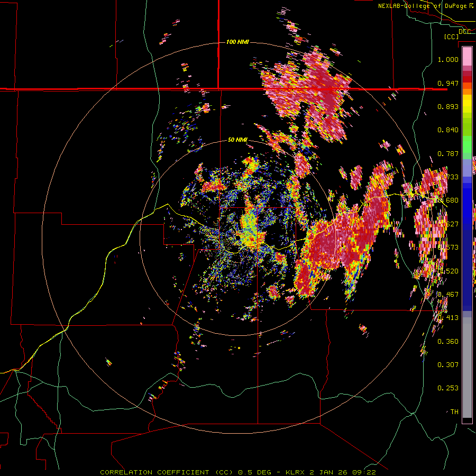The width and height of the screenshot is (476, 476).
Task: Select the 0.253 scale label
Action: (x=448, y=388)
